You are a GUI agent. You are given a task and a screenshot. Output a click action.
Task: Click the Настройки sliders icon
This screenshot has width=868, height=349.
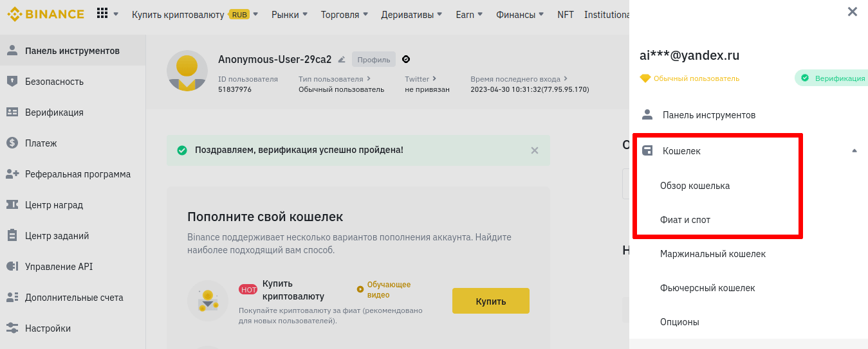tap(12, 328)
